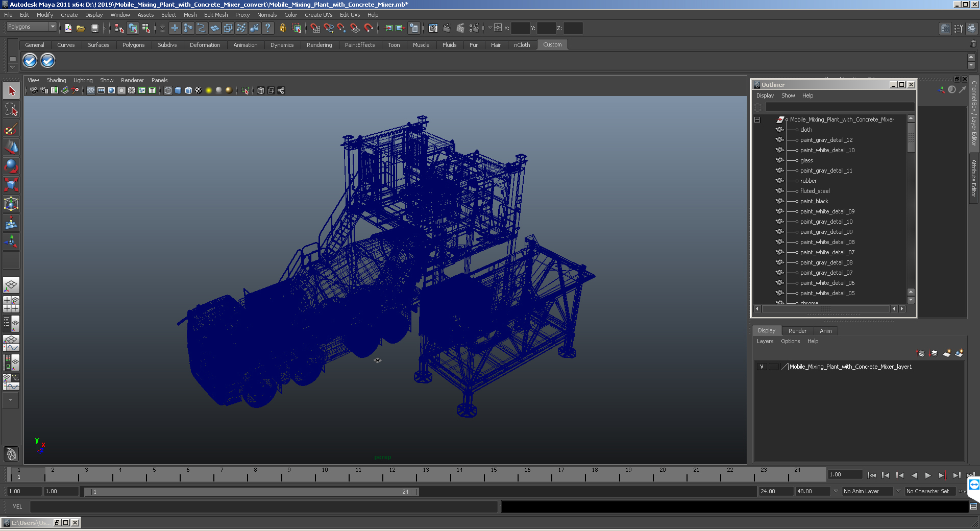Activate the Lasso selection tool
The width and height of the screenshot is (980, 531).
pyautogui.click(x=11, y=110)
